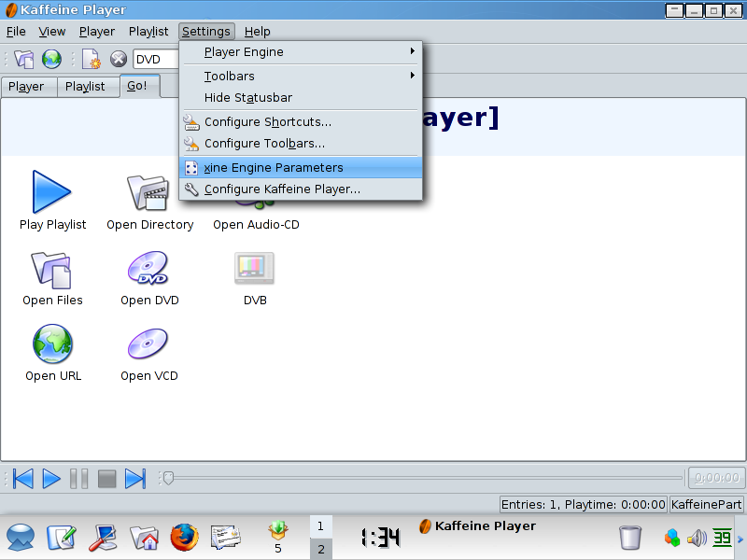Open the DVB television icon
This screenshot has width=747, height=560.
[254, 269]
